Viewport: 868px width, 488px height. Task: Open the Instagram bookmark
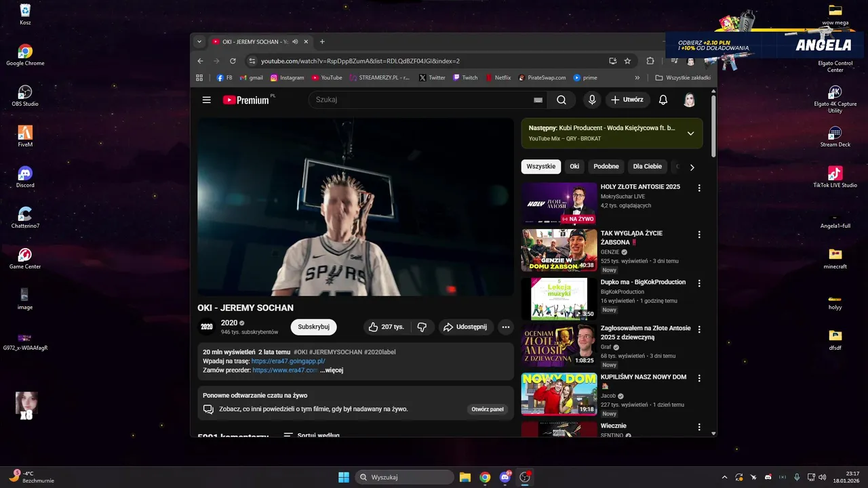click(x=288, y=78)
